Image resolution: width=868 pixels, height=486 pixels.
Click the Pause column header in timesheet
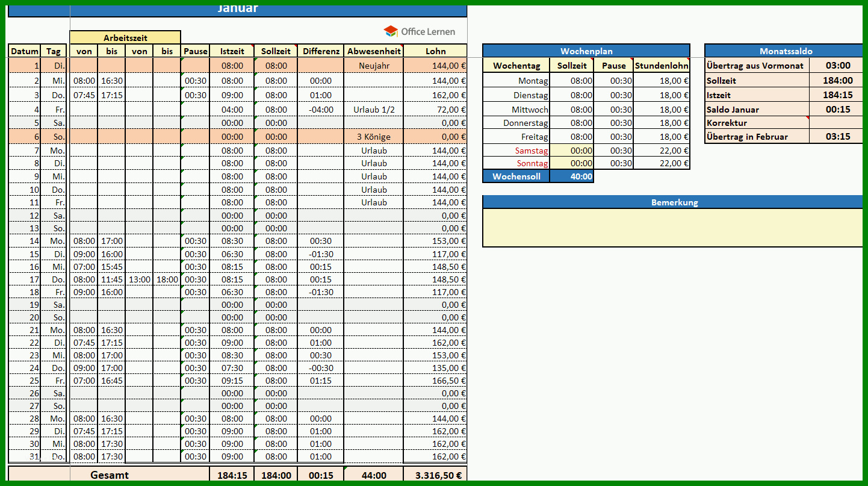196,51
